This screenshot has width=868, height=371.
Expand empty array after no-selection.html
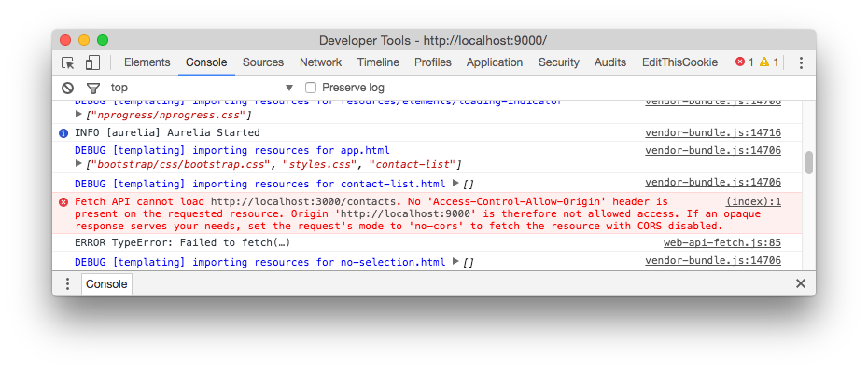[455, 262]
